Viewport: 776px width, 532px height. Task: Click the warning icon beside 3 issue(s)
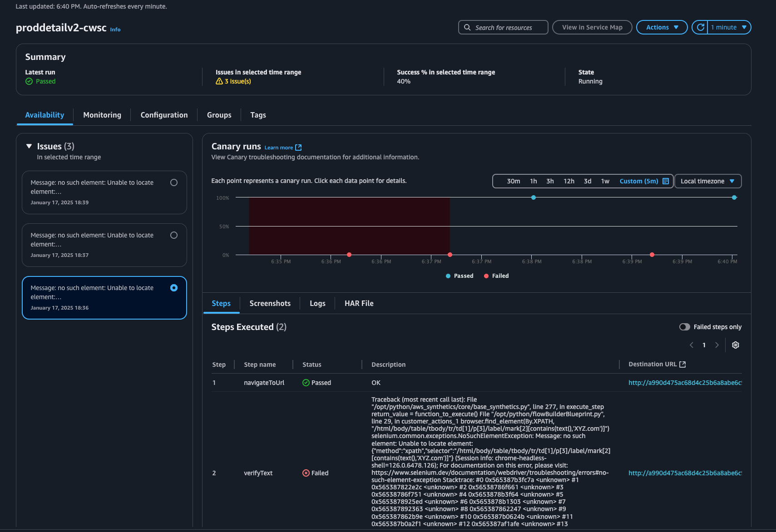point(219,81)
